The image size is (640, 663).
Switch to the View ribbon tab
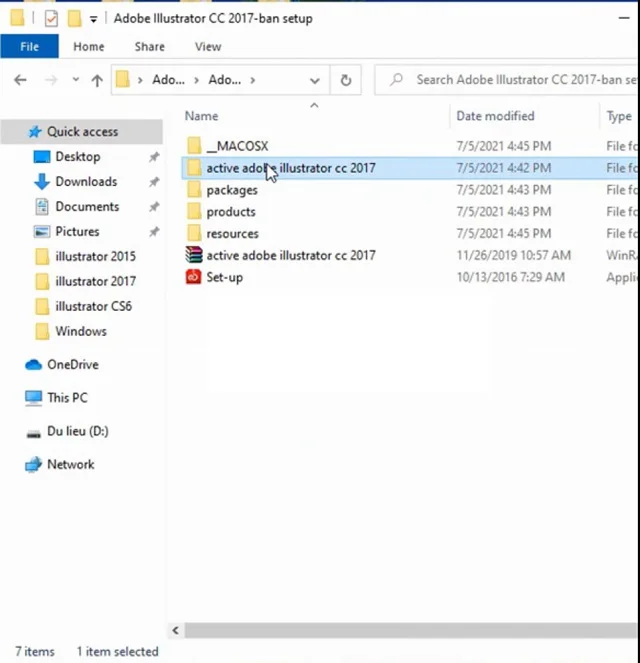tap(208, 47)
